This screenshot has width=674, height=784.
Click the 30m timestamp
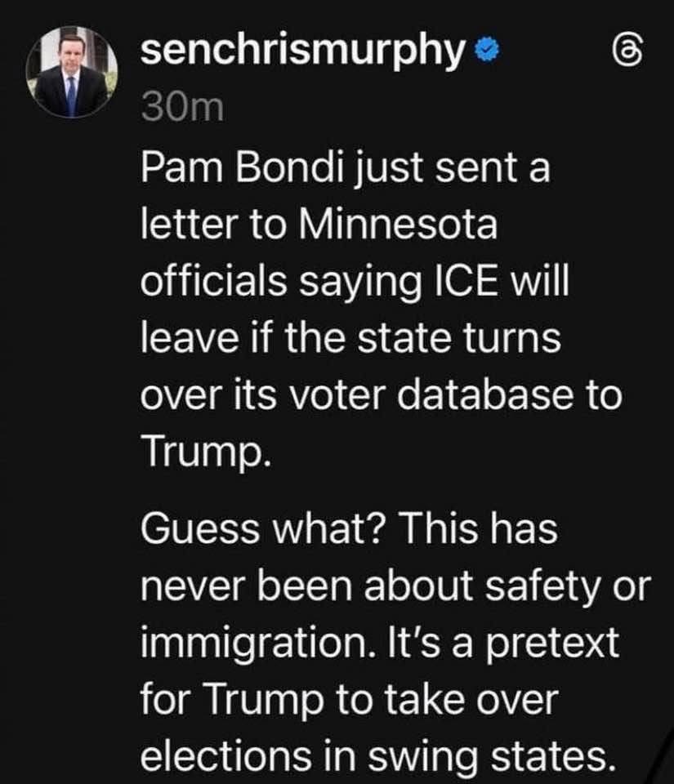(181, 108)
